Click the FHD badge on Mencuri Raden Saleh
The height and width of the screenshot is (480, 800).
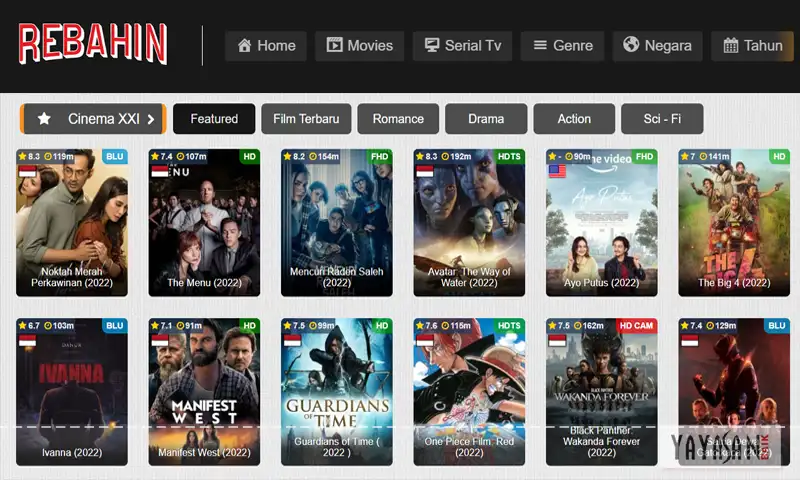(x=380, y=157)
